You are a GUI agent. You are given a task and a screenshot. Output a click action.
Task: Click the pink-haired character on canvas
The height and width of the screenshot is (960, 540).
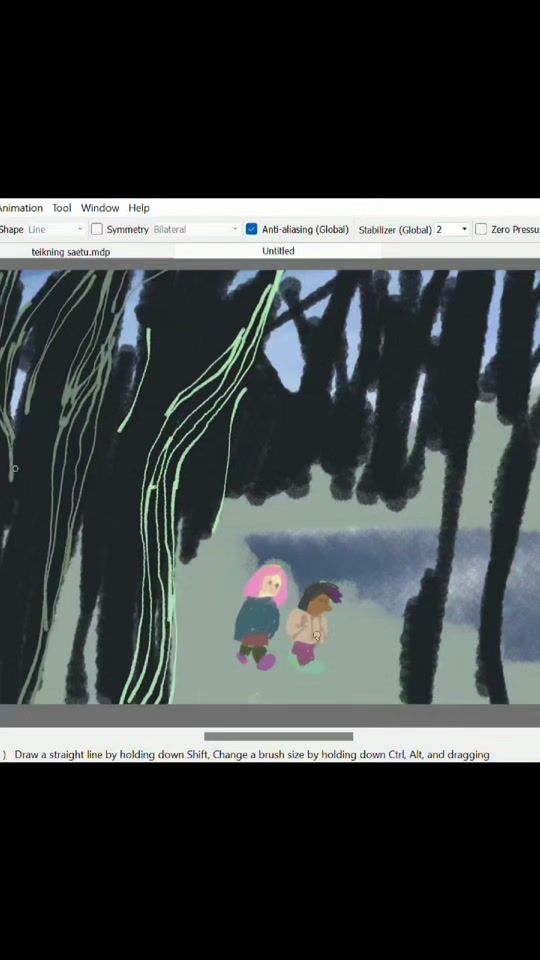[x=260, y=617]
